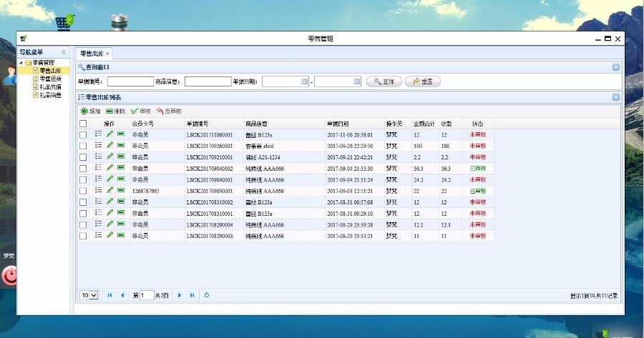The image size is (644, 338).
Task: Click the 增加 add button
Action: tap(90, 111)
